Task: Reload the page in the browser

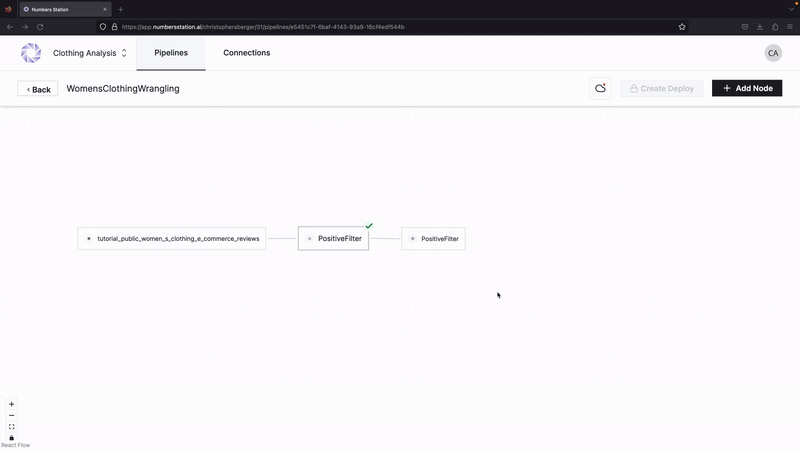Action: click(x=40, y=27)
